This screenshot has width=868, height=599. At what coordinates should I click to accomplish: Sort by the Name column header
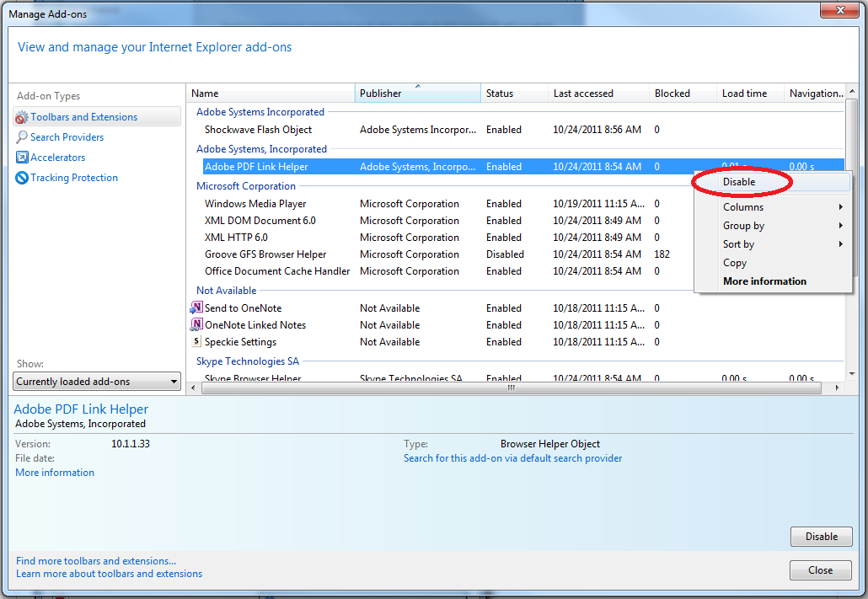pyautogui.click(x=271, y=93)
